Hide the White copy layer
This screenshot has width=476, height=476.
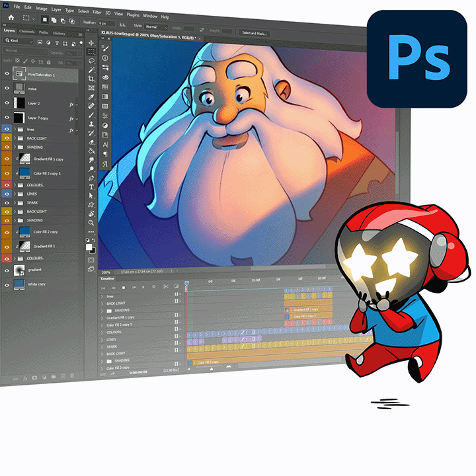[x=7, y=285]
